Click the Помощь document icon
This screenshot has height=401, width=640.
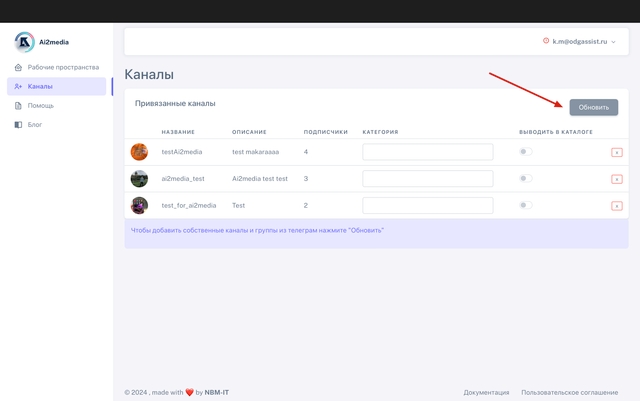(x=18, y=105)
